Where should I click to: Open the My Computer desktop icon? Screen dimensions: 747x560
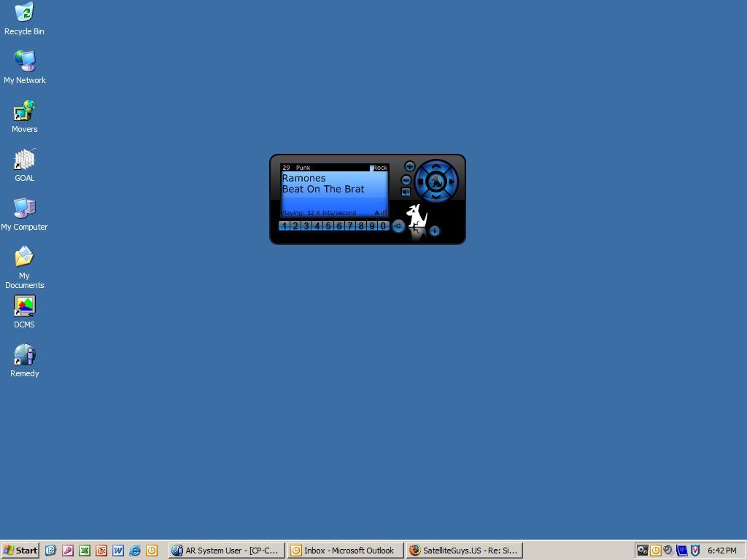[24, 215]
